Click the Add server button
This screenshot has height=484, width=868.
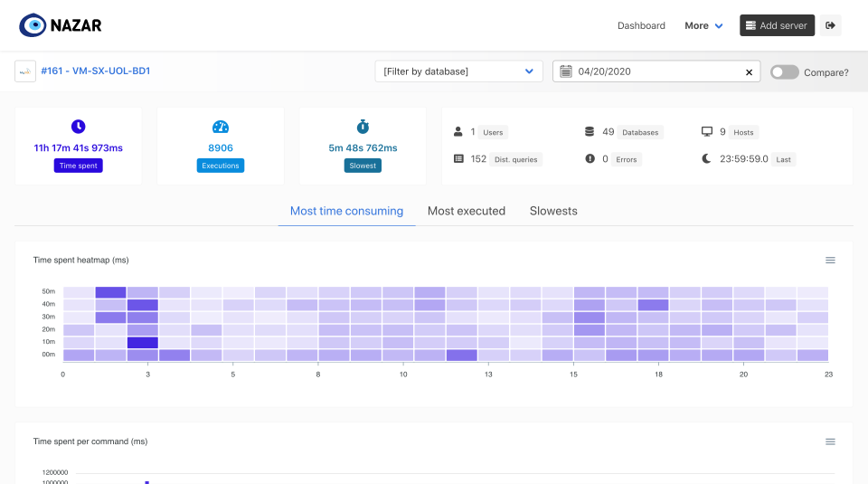click(x=777, y=25)
